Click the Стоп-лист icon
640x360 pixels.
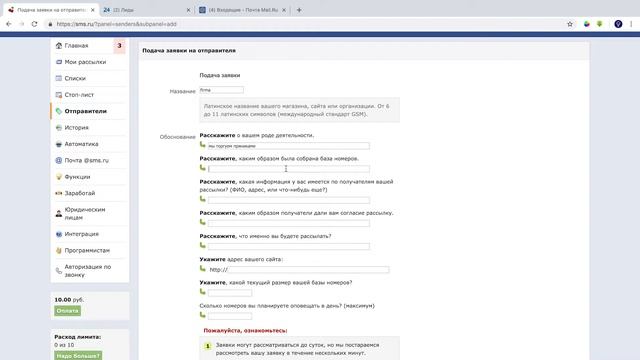59,95
